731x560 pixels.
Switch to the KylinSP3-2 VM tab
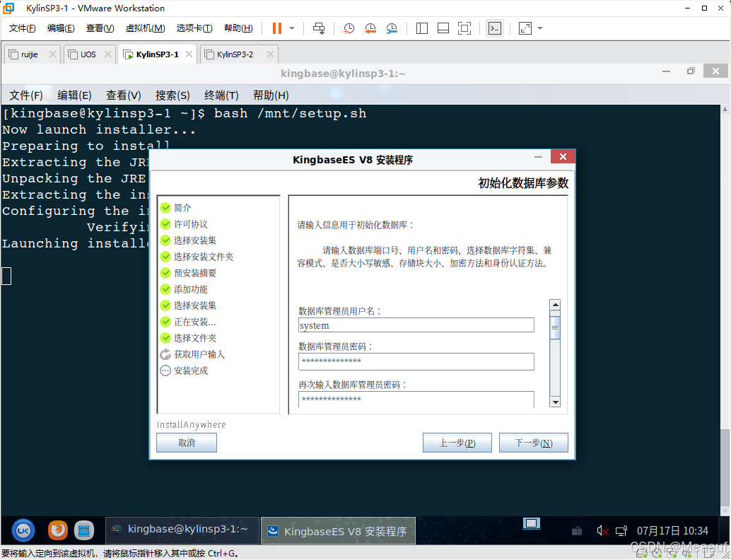click(x=235, y=54)
